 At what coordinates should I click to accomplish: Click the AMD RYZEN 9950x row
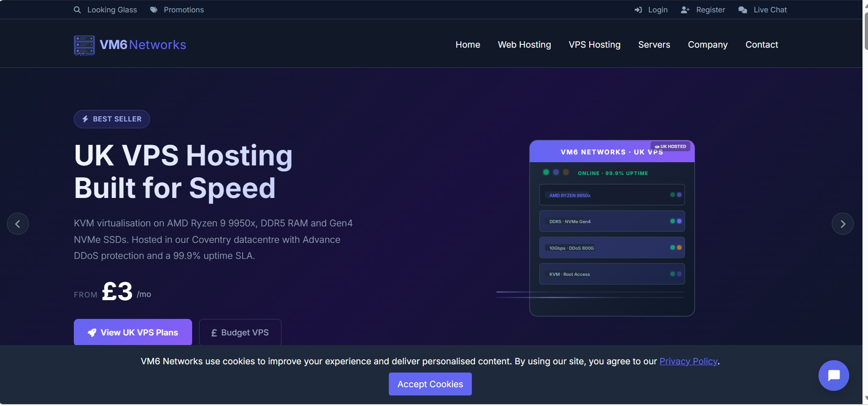pyautogui.click(x=612, y=195)
